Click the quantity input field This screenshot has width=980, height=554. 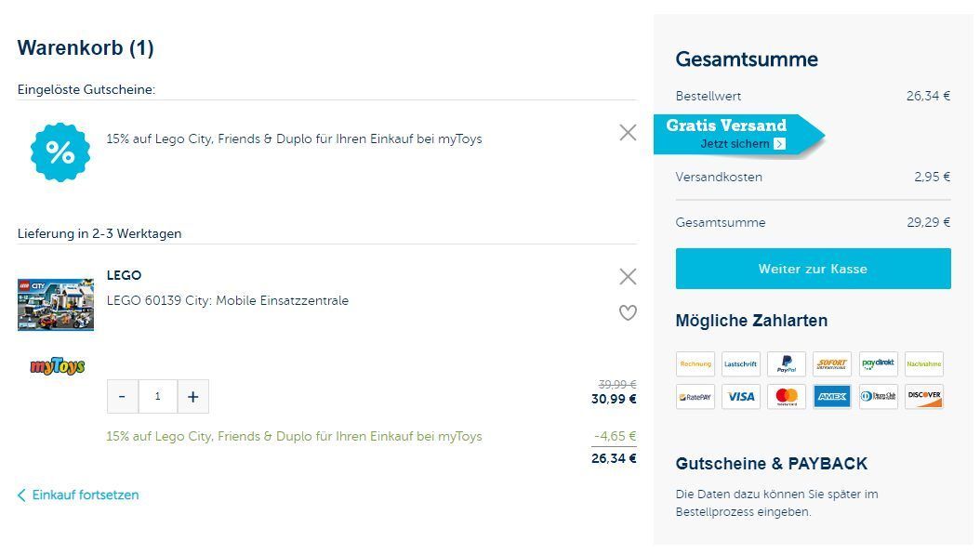coord(157,397)
